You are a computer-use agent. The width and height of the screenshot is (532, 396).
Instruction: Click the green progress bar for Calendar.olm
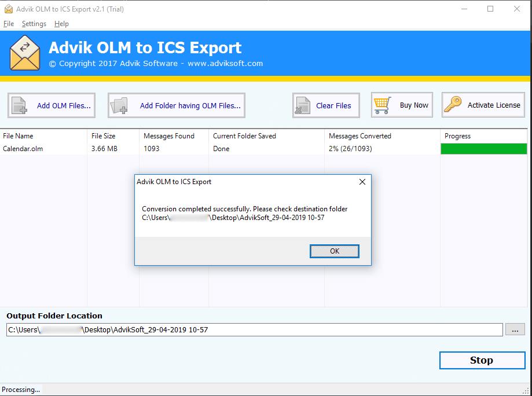click(x=484, y=149)
